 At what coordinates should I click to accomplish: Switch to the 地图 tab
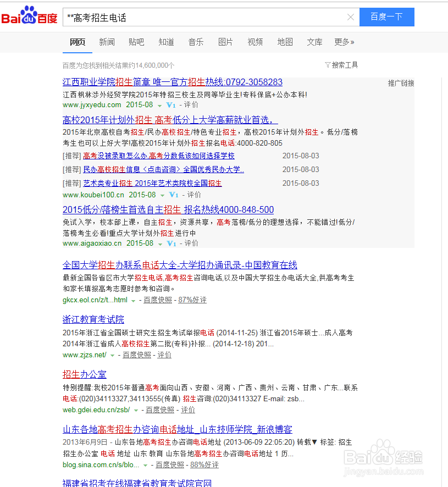pyautogui.click(x=285, y=42)
